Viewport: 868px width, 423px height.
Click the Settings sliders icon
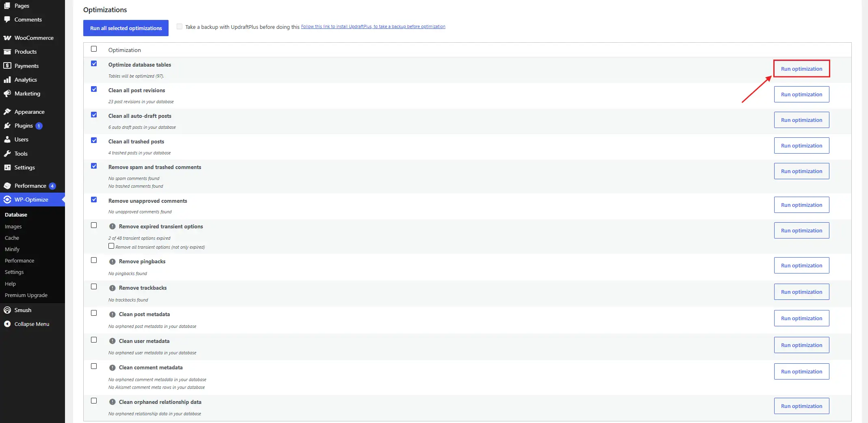click(x=7, y=167)
